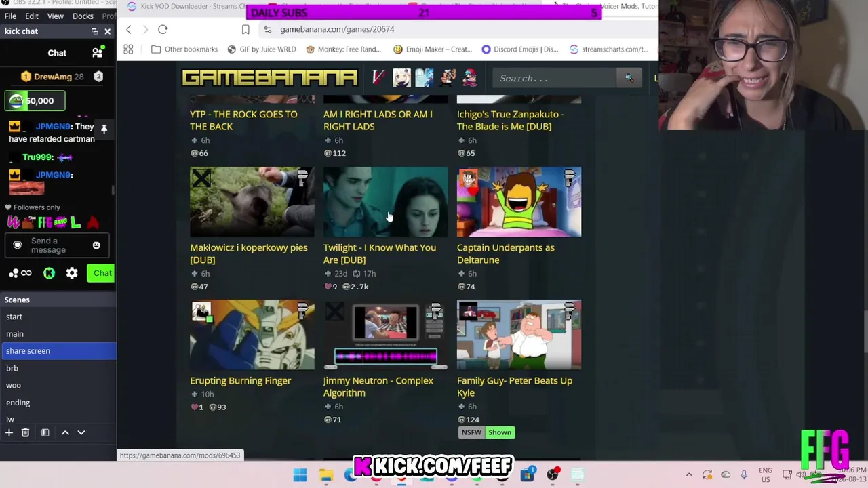Close the kick chat dock
This screenshot has height=488, width=868.
(x=107, y=31)
